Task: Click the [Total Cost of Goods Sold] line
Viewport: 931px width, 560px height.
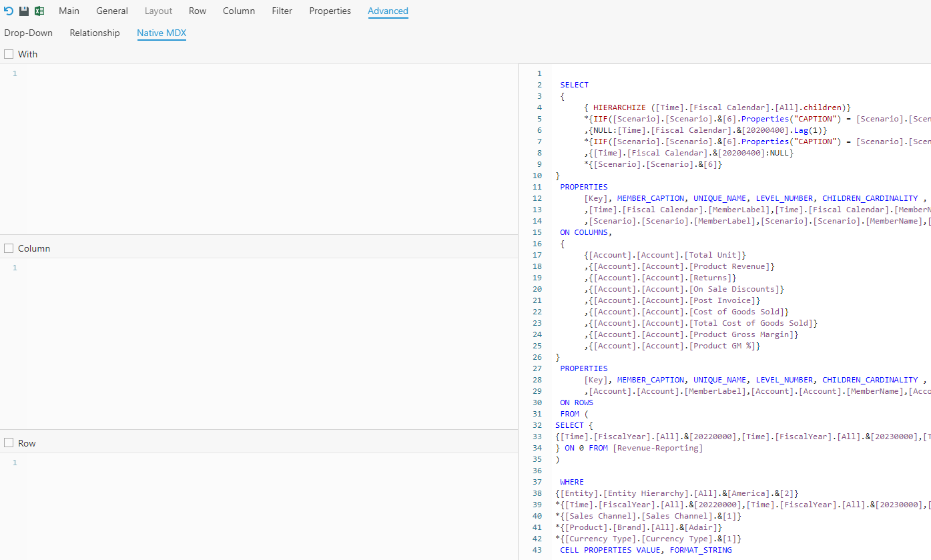Action: point(701,323)
